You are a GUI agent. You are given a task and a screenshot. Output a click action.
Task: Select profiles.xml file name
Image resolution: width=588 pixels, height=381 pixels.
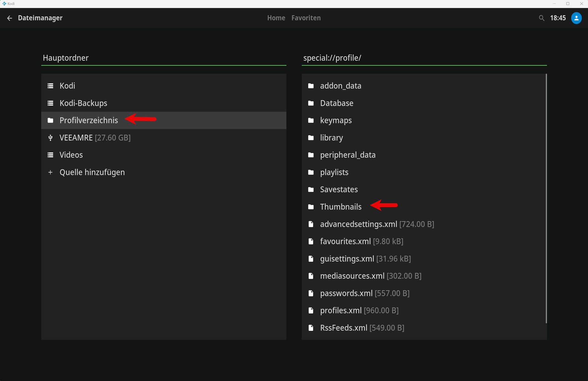341,311
